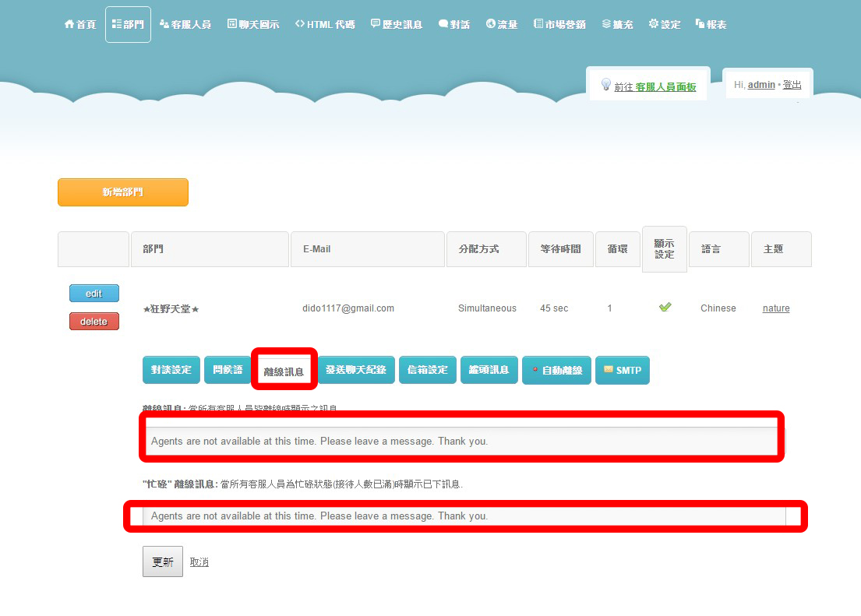This screenshot has height=616, width=861.
Task: Select the 離線訊息 tab
Action: point(284,371)
